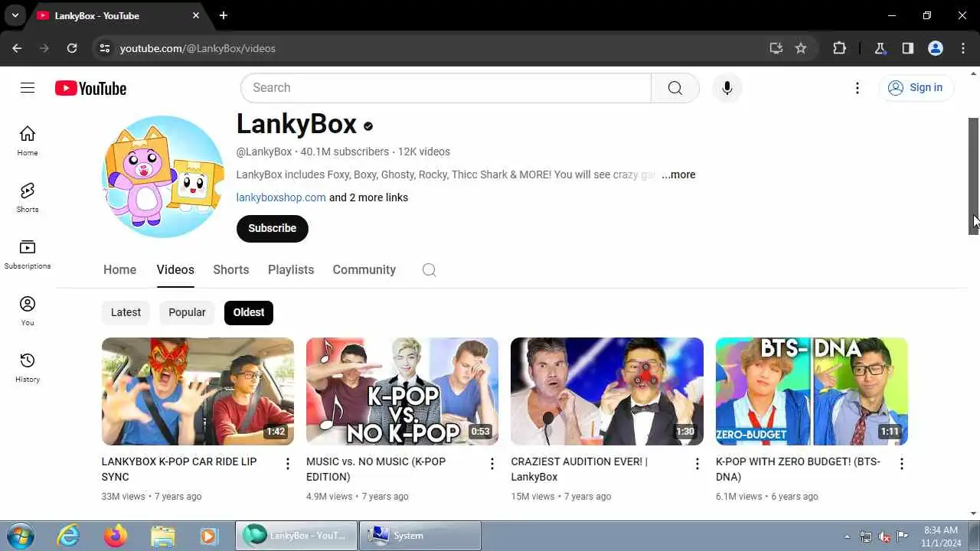Close the LankyBox - YouTube tab
Screen dimensions: 980x551
196,15
